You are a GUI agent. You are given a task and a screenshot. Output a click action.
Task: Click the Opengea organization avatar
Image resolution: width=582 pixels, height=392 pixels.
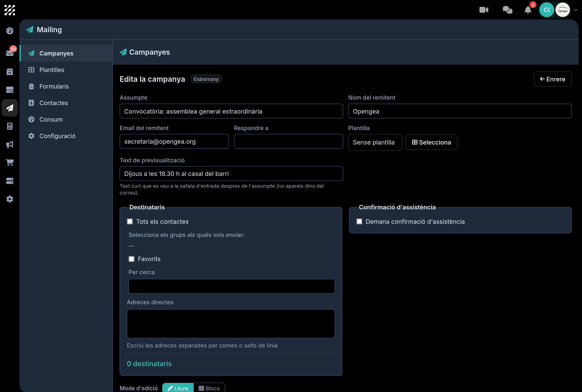(x=562, y=10)
